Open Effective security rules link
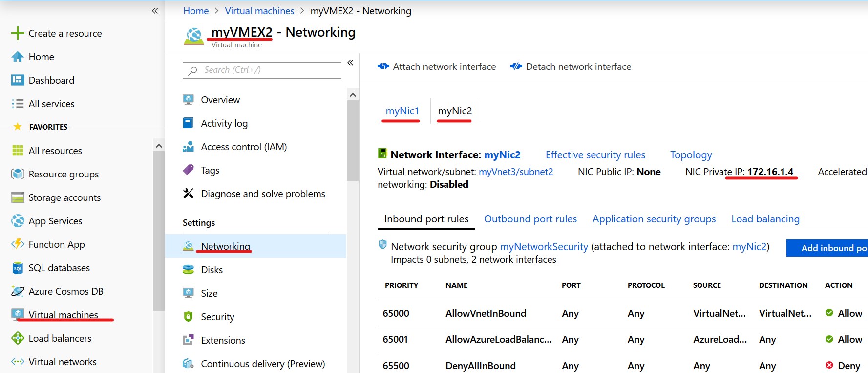 click(595, 155)
